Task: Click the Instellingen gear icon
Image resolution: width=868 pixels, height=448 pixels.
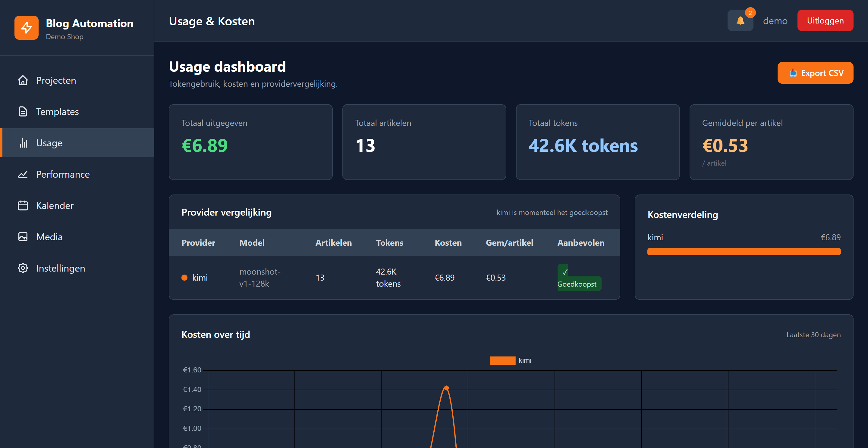Action: point(23,268)
